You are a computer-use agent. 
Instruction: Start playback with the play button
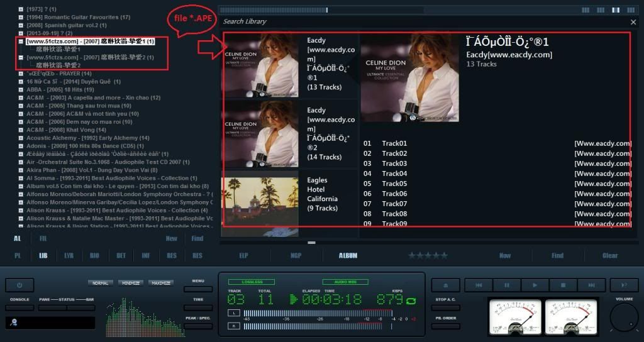point(535,285)
